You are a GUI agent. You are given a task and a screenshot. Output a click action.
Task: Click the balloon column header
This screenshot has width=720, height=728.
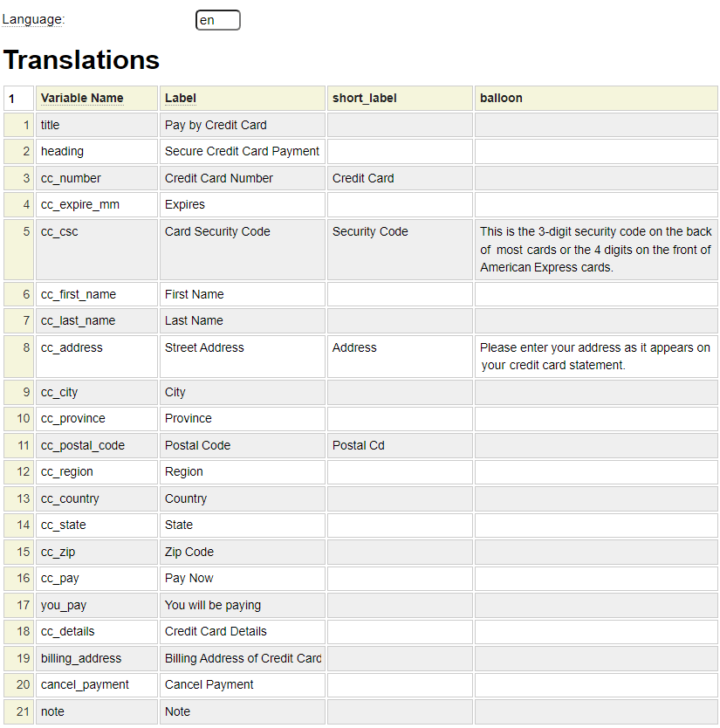coord(501,98)
